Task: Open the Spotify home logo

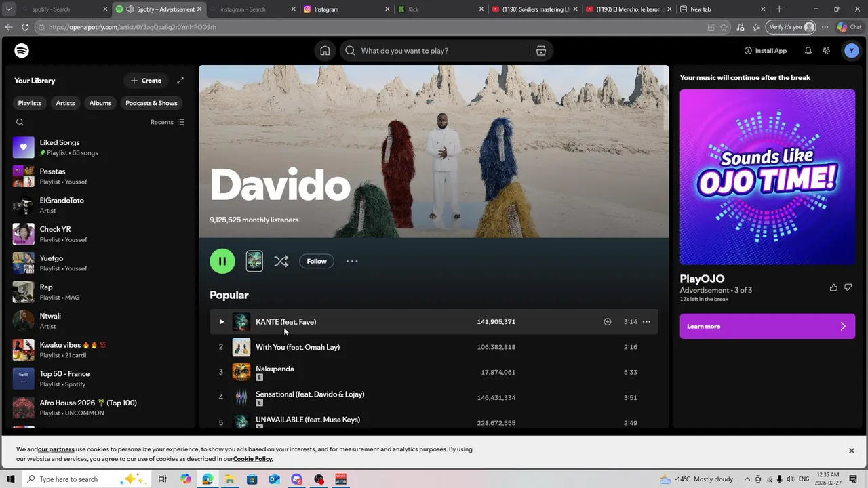Action: 22,51
